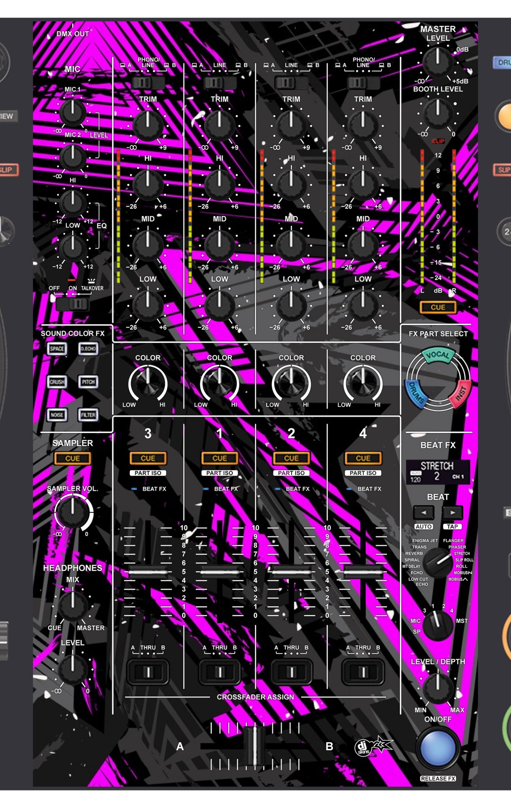Click the Headphones LEVEL knob
The image size is (511, 812).
point(73,669)
